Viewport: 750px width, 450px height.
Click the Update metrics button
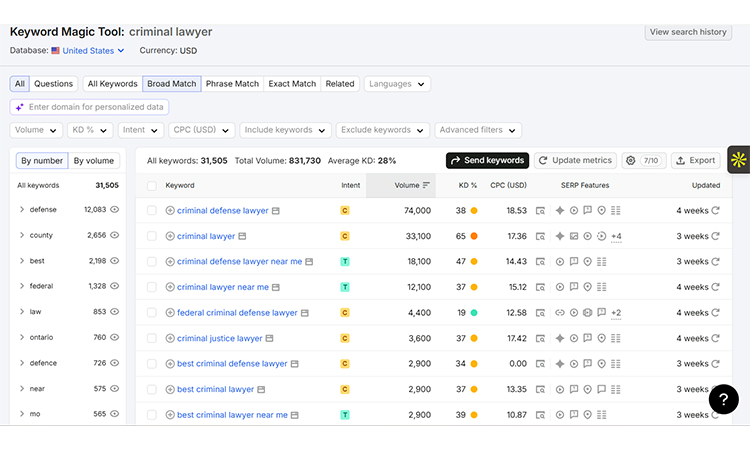(575, 161)
